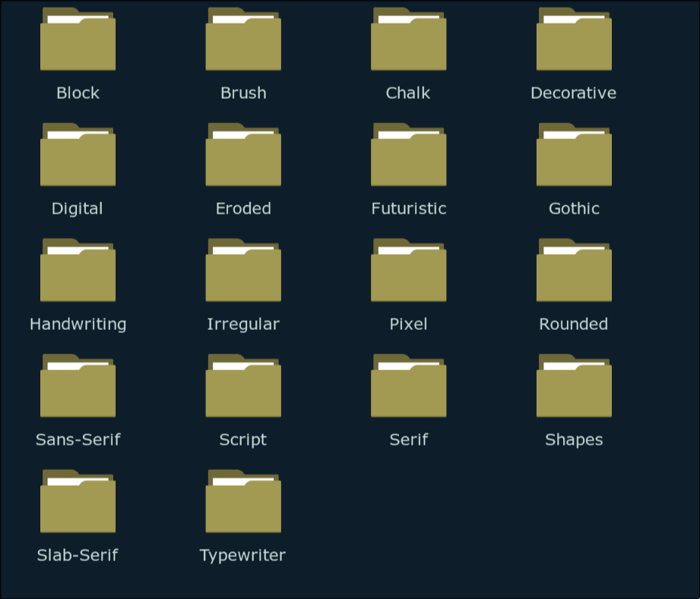Click the "Decorative" label text
This screenshot has height=599, width=700.
[x=574, y=93]
